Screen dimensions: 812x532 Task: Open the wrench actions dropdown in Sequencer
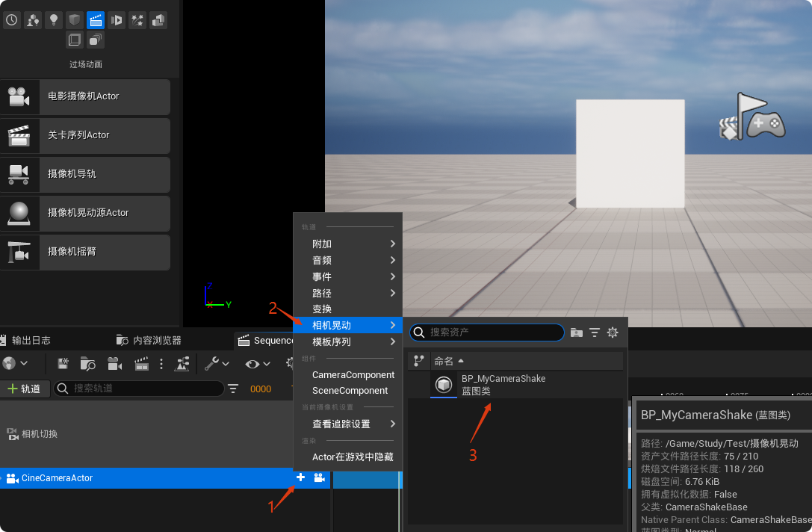[x=217, y=364]
